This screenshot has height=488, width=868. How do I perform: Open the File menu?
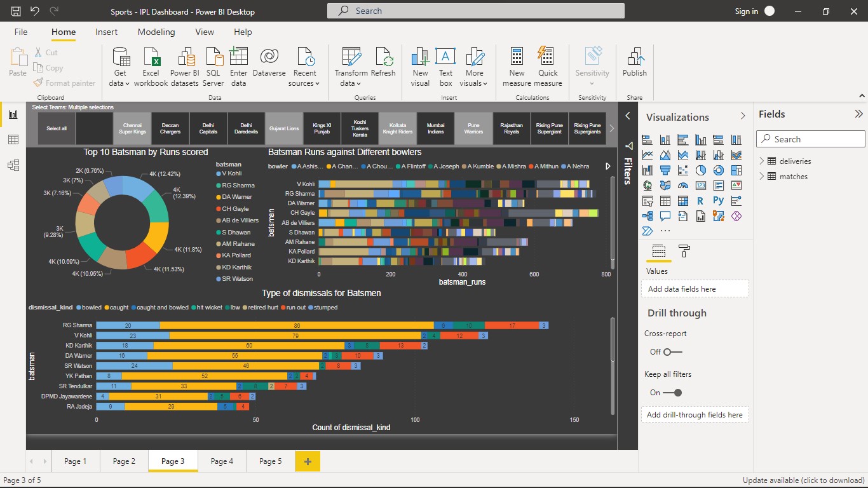click(x=21, y=32)
